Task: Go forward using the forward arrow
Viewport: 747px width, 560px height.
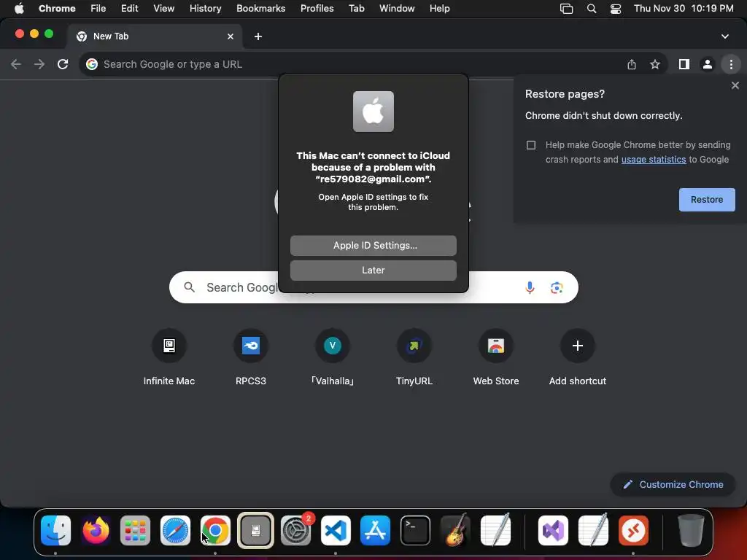Action: click(x=39, y=64)
